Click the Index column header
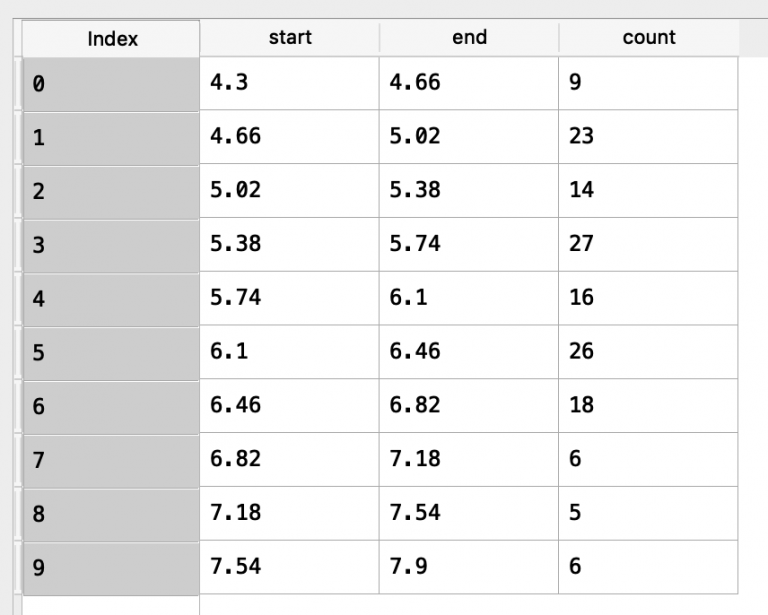The width and height of the screenshot is (768, 615). (x=112, y=39)
